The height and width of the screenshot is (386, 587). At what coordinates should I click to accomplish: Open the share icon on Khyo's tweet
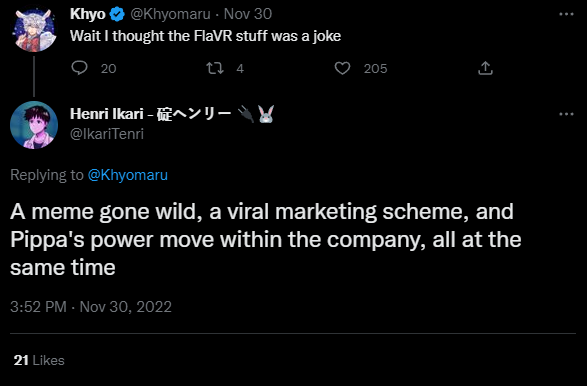(485, 68)
